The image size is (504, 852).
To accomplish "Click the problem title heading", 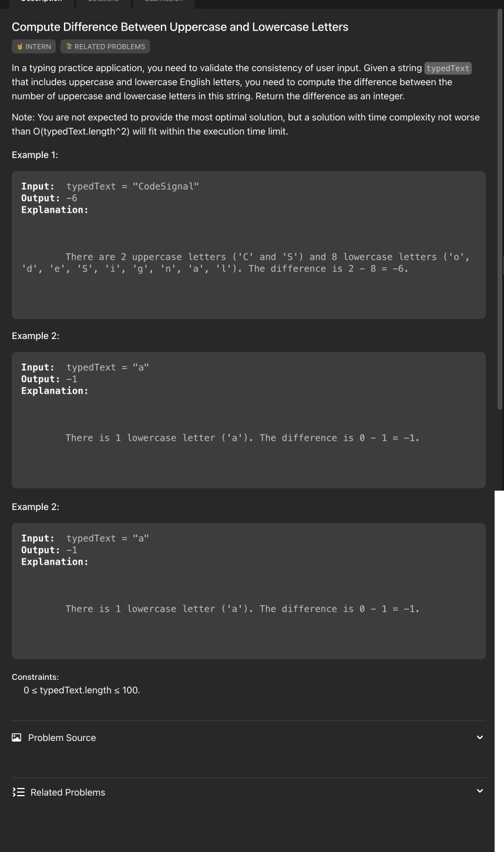I will [180, 26].
